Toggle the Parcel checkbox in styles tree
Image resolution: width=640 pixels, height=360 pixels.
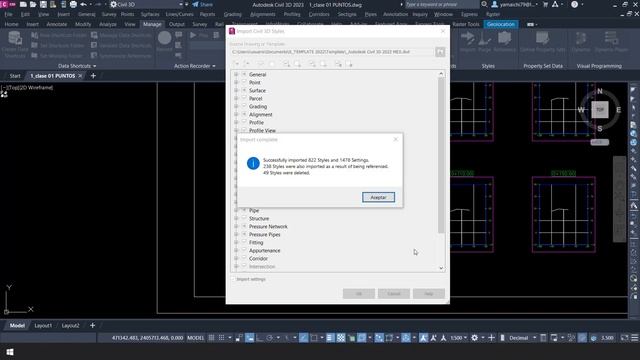[244, 98]
